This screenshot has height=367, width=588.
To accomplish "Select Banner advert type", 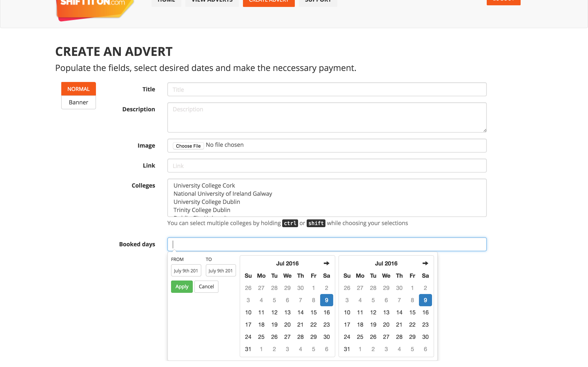I will click(78, 102).
